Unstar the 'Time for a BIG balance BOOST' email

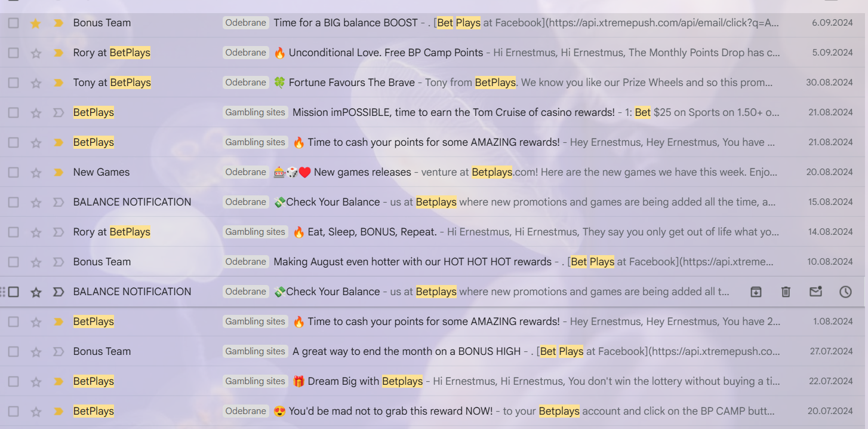(x=36, y=23)
